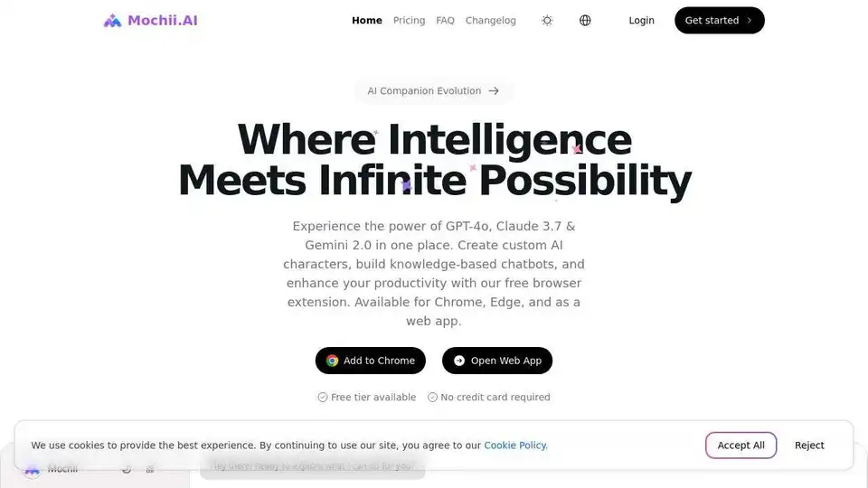868x488 pixels.
Task: Click Add to Chrome button
Action: point(371,361)
